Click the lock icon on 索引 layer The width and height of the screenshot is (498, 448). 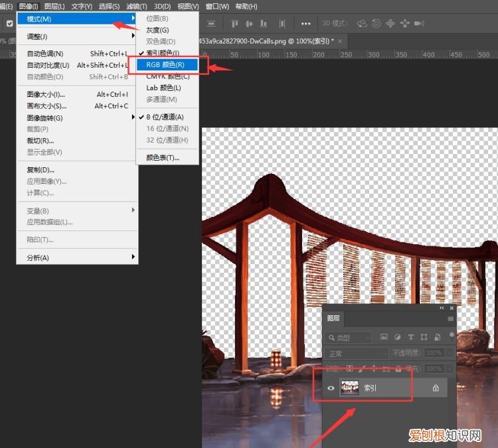click(x=436, y=388)
